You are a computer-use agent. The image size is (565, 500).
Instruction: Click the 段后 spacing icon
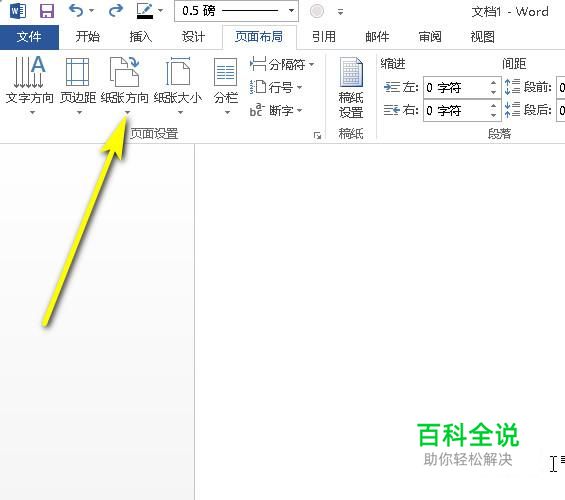(512, 110)
